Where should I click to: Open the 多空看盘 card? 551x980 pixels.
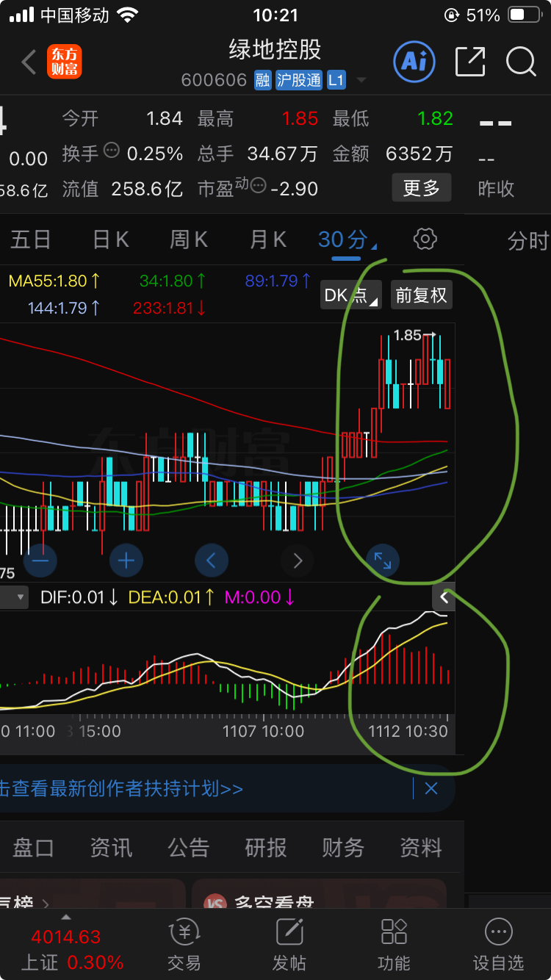319,893
